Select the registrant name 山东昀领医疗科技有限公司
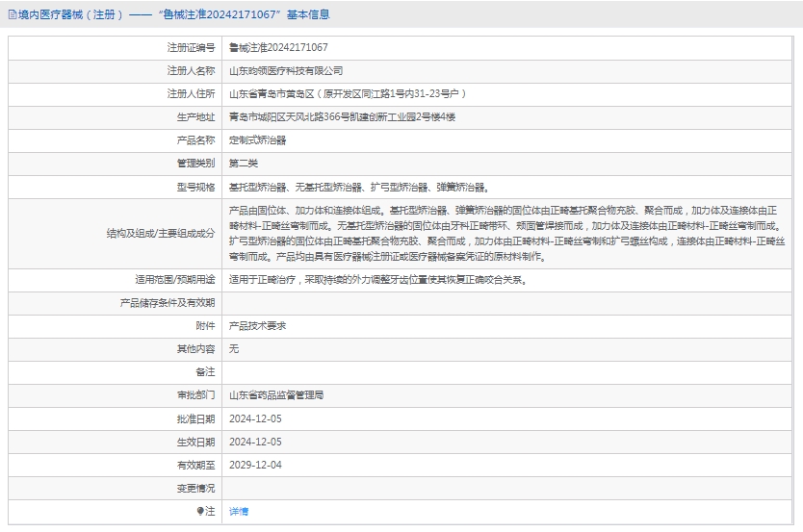 [x=286, y=70]
